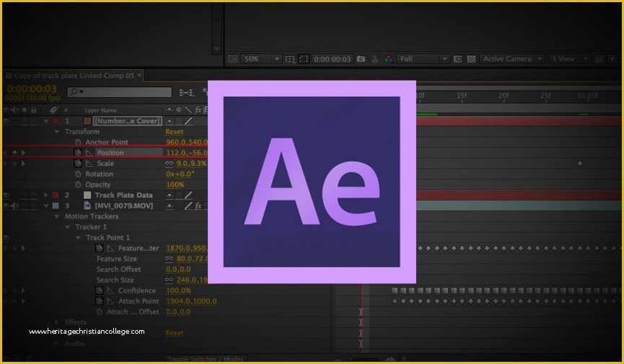Click the fast previews icon

[612, 59]
